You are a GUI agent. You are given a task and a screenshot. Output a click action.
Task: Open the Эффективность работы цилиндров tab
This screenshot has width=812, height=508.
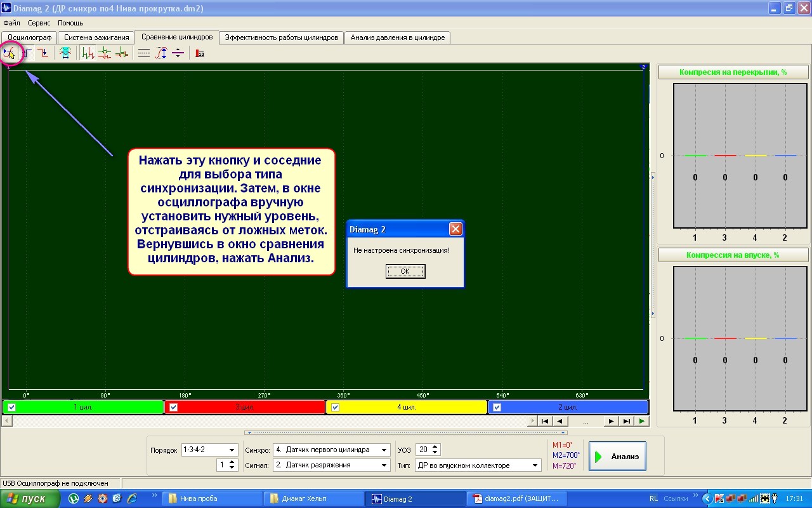282,37
